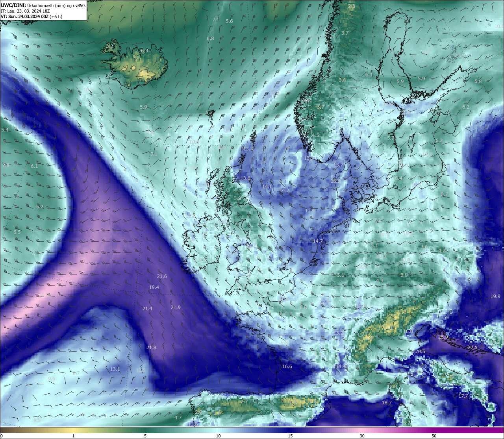Click the 14.7 value label

click(318, 241)
